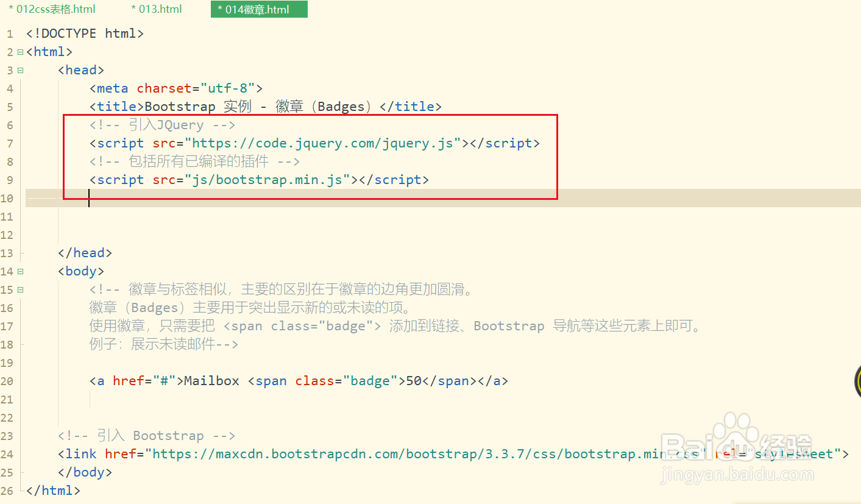This screenshot has width=861, height=504.
Task: Click the '引入 Bootstrap' comment on line 23
Action: coord(147,436)
